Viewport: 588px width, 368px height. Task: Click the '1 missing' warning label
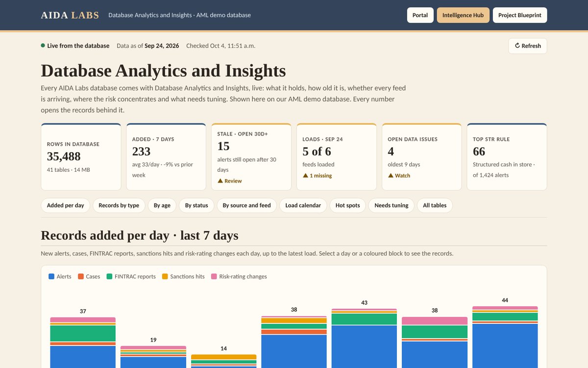pyautogui.click(x=318, y=176)
